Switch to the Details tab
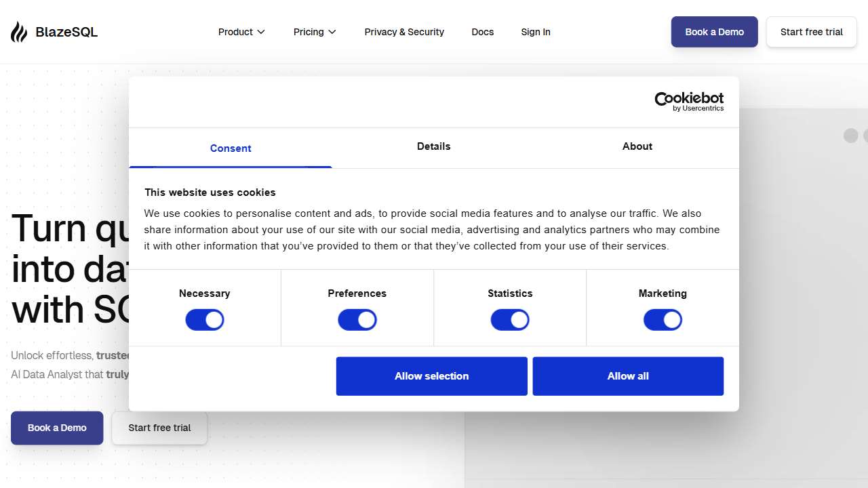Viewport: 868px width, 488px height. click(434, 146)
